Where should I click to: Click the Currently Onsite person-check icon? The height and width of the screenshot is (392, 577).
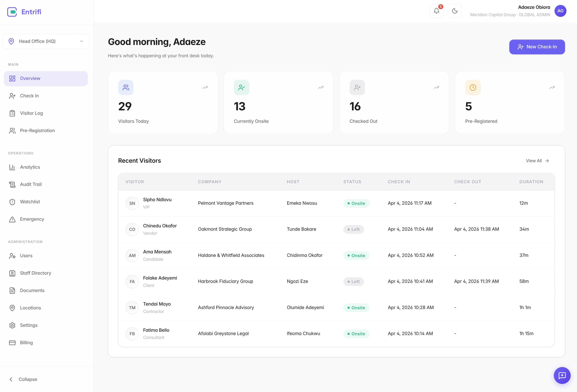241,87
